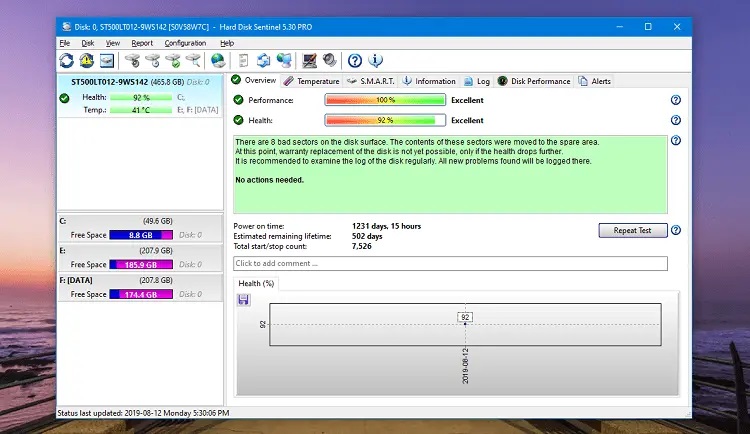Open the Configuration menu
750x434 pixels.
click(x=185, y=43)
